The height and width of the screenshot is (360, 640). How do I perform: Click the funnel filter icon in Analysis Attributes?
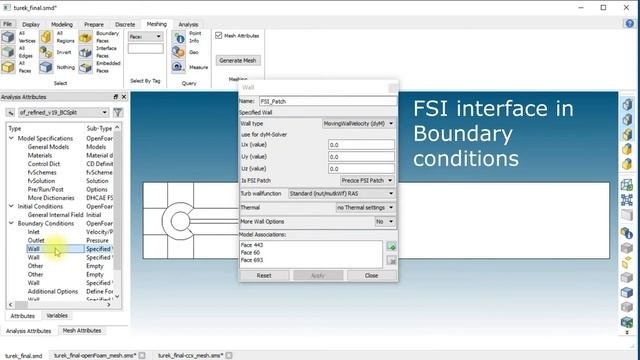118,112
